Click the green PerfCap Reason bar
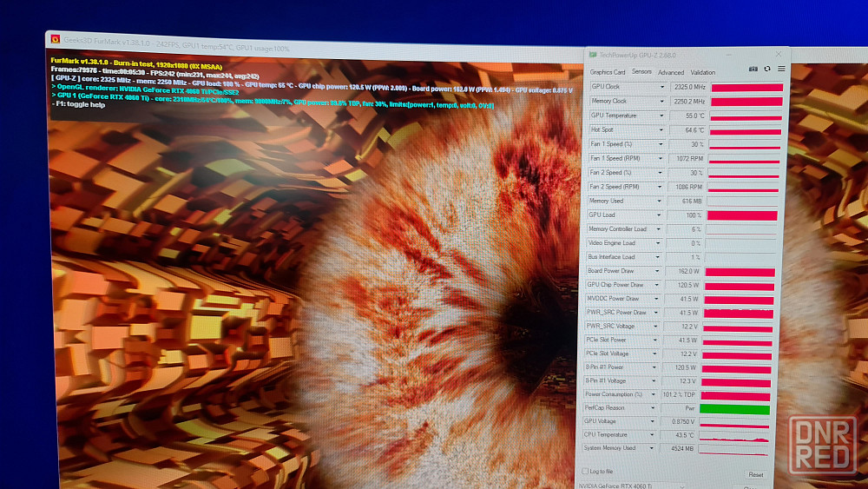Image resolution: width=868 pixels, height=489 pixels. click(734, 409)
